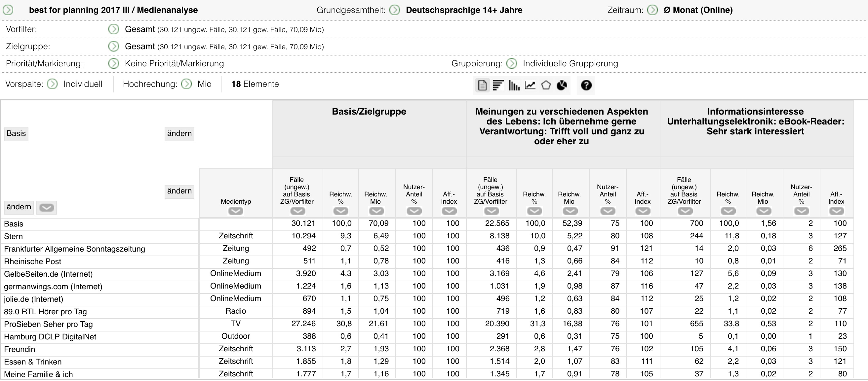The height and width of the screenshot is (381, 868).
Task: Switch to horizontal bar chart view
Action: click(x=498, y=85)
